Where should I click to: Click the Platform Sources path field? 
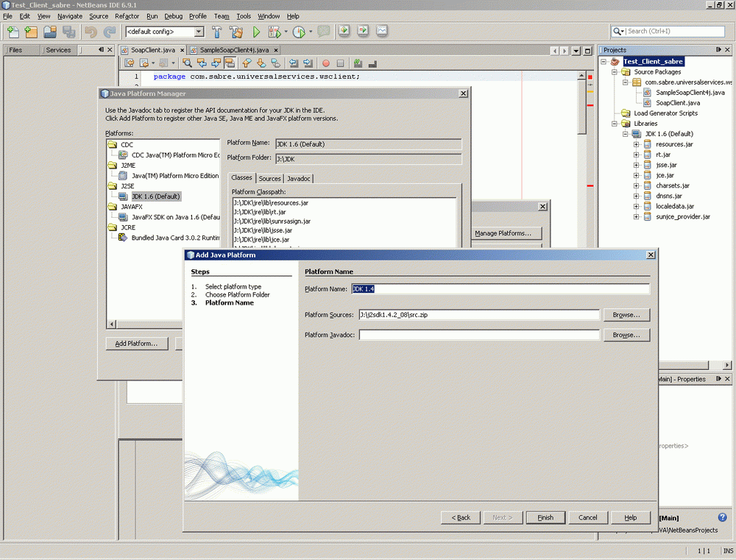point(479,314)
